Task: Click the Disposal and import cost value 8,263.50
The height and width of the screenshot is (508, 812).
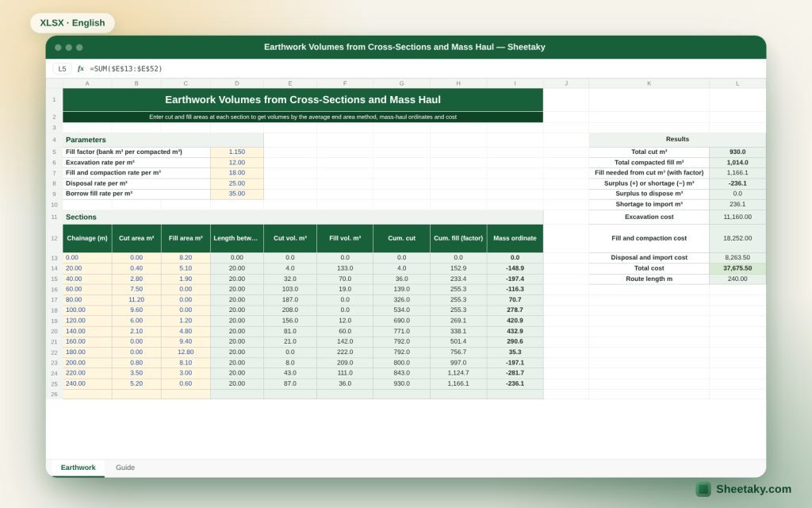Action: (737, 258)
